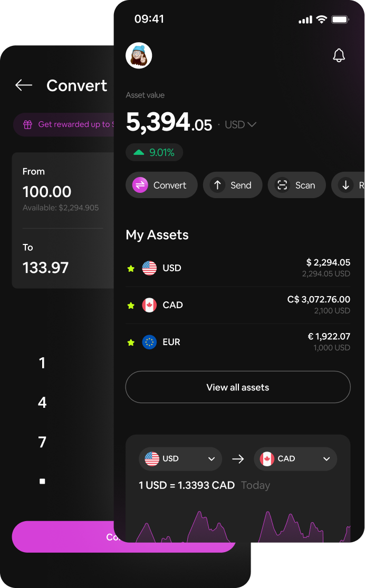The width and height of the screenshot is (365, 588).
Task: Click the View all assets button
Action: (237, 387)
